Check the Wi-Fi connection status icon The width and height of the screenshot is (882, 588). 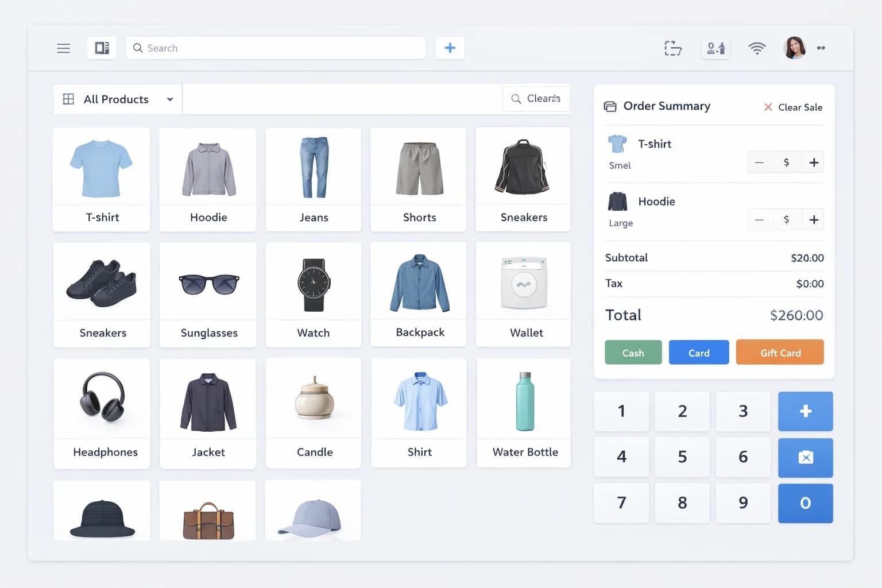coord(757,48)
